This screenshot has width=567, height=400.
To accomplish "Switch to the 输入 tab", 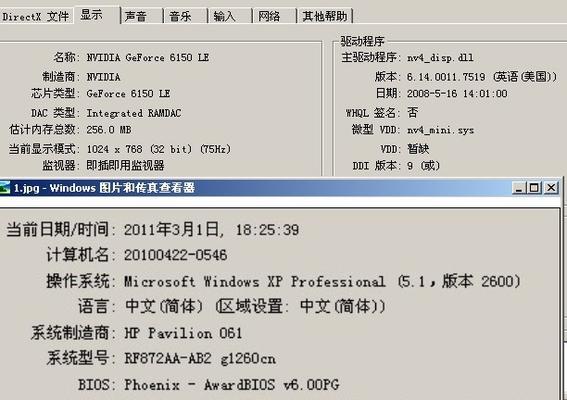I will tap(230, 16).
